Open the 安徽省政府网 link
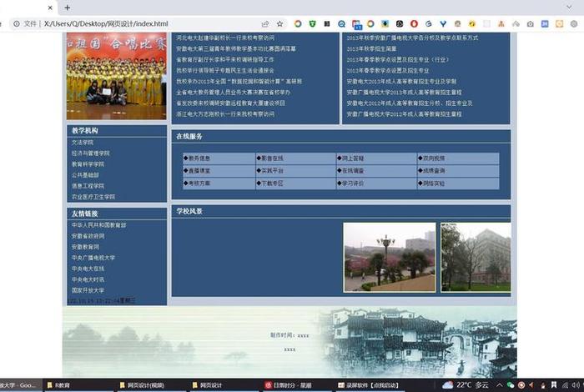The width and height of the screenshot is (584, 392). coord(88,236)
